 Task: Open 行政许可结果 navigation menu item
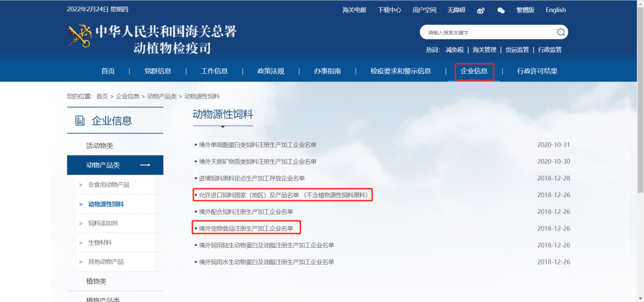537,71
